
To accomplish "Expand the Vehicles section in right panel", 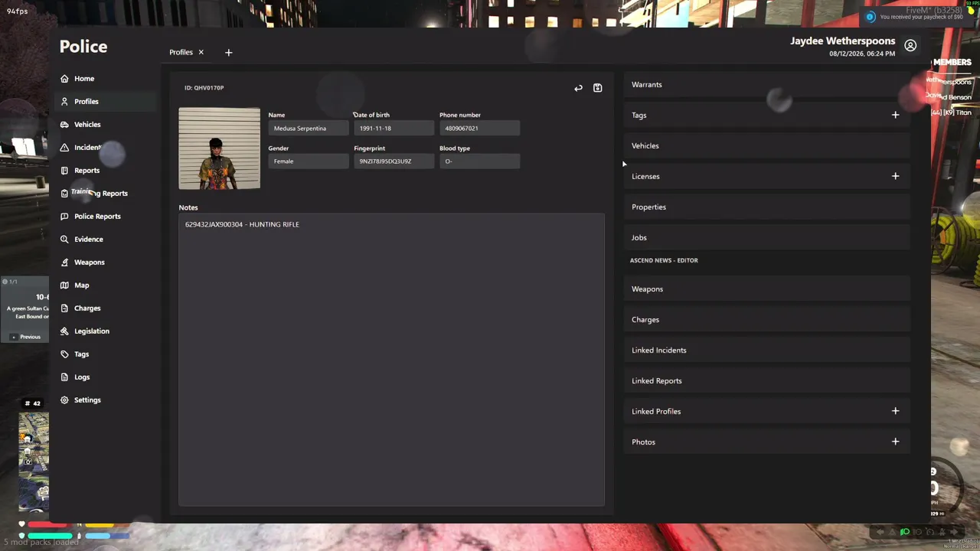I will tap(767, 145).
